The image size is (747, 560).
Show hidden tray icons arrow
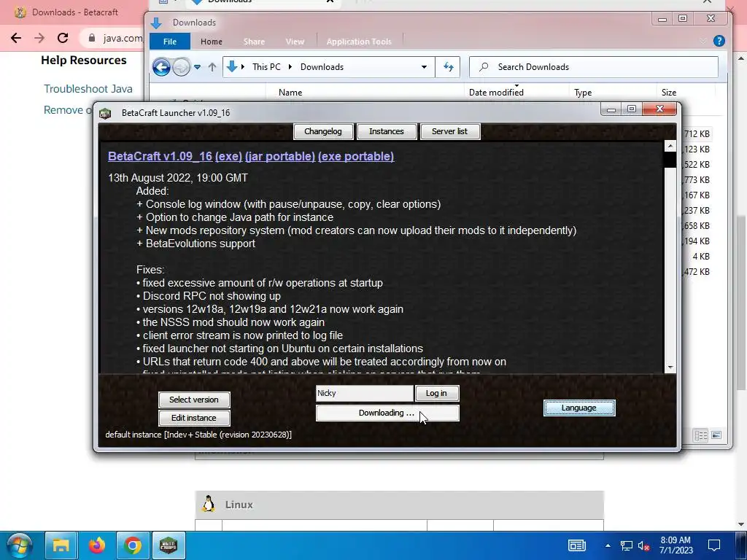608,545
